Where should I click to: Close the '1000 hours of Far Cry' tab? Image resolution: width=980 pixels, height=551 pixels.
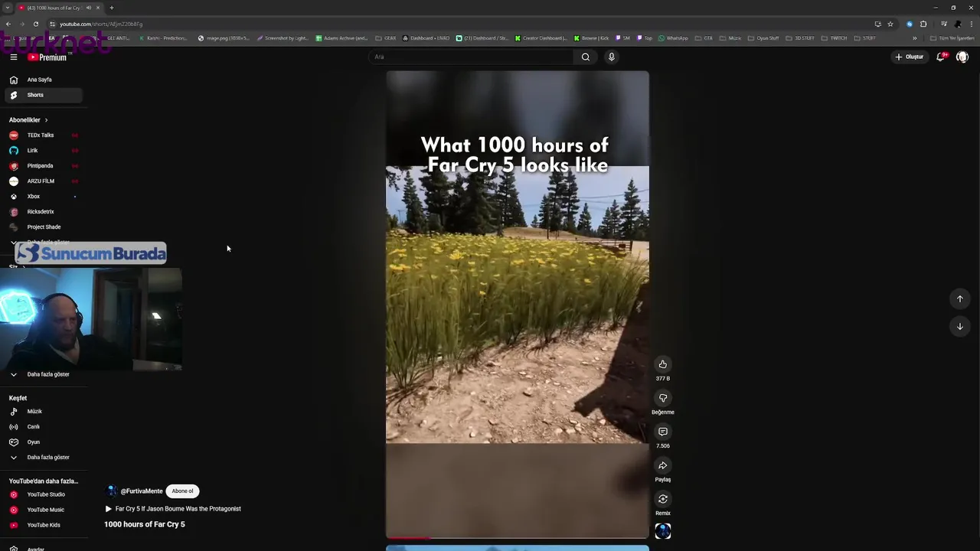point(98,8)
